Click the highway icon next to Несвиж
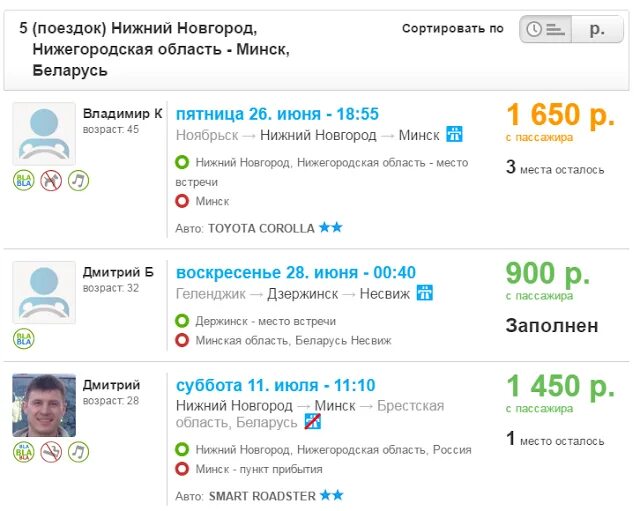The height and width of the screenshot is (511, 640). coord(425,293)
